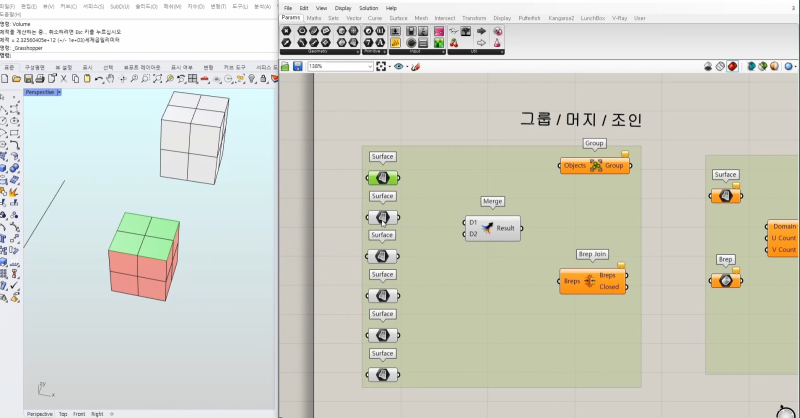Toggle no-preview mode icon in Grasshopper
This screenshot has width=800, height=418.
point(708,66)
